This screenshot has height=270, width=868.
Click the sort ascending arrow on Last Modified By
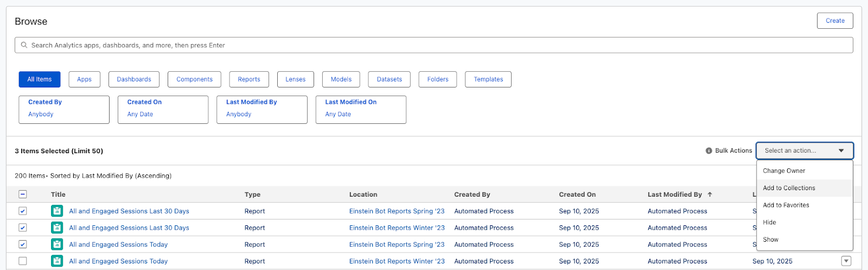[x=710, y=194]
